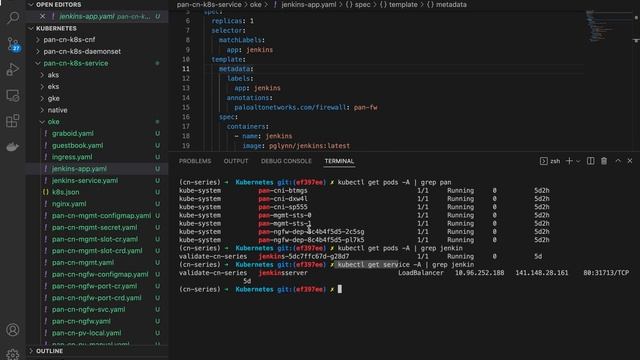Viewport: 640px width, 360px height.
Task: Switch to the Problems tab
Action: point(195,161)
